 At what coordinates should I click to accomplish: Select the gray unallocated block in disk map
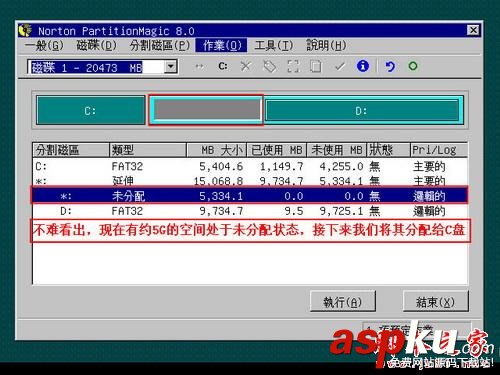coord(206,110)
